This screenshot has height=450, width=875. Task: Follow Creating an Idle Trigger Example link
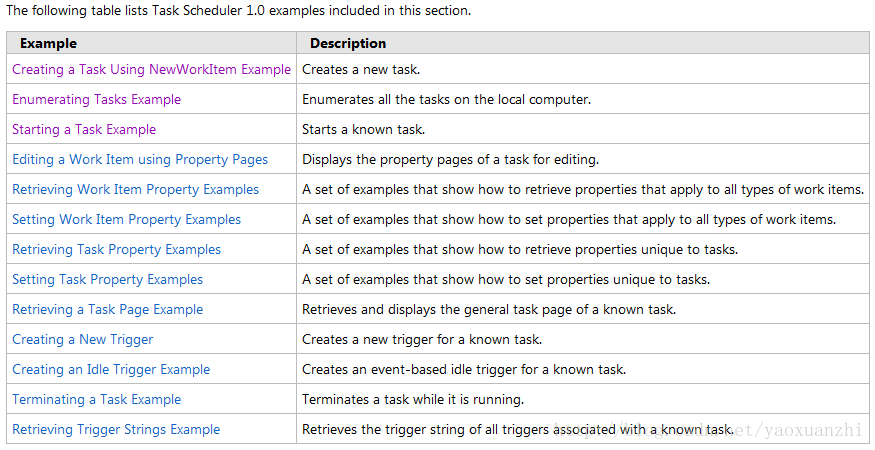coord(111,370)
